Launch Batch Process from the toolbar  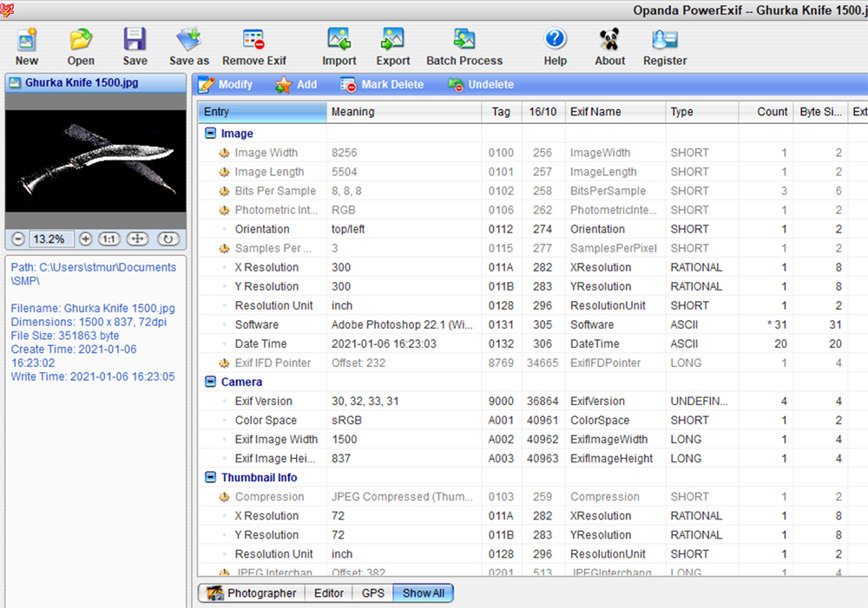(x=464, y=40)
